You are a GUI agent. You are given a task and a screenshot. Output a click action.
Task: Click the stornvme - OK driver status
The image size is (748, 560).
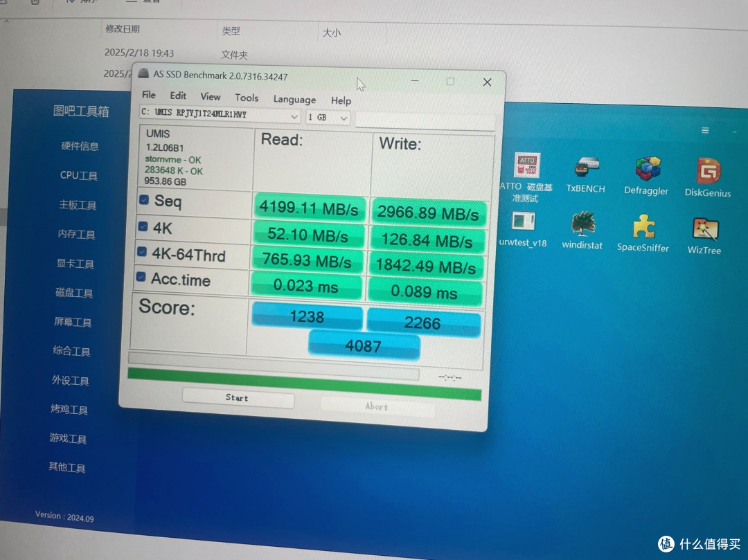click(x=172, y=160)
